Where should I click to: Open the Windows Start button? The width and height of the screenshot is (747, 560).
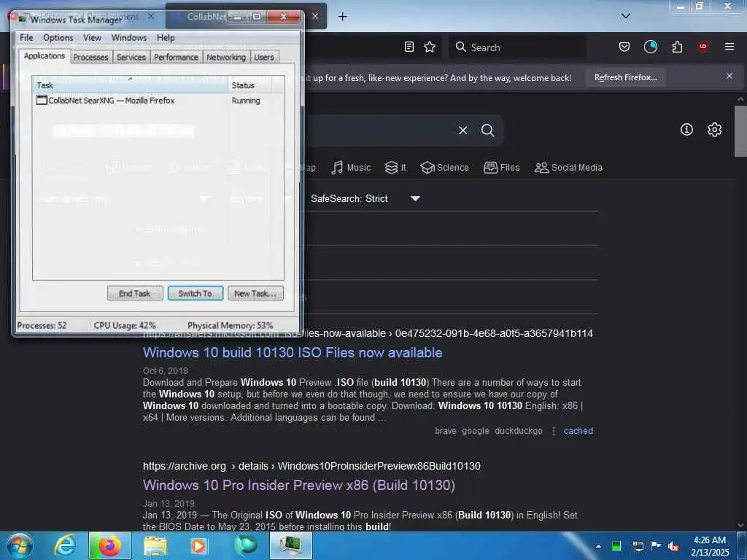(19, 545)
